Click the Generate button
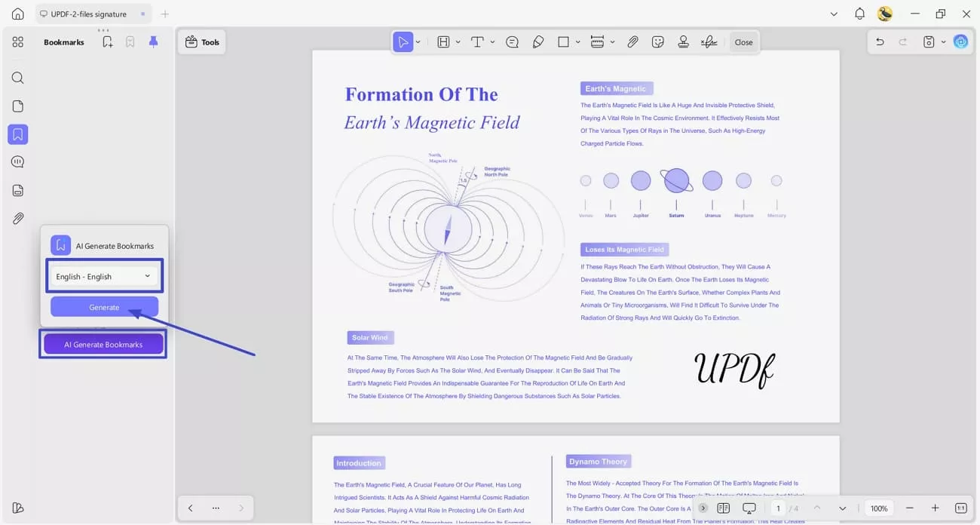980x525 pixels. [104, 307]
